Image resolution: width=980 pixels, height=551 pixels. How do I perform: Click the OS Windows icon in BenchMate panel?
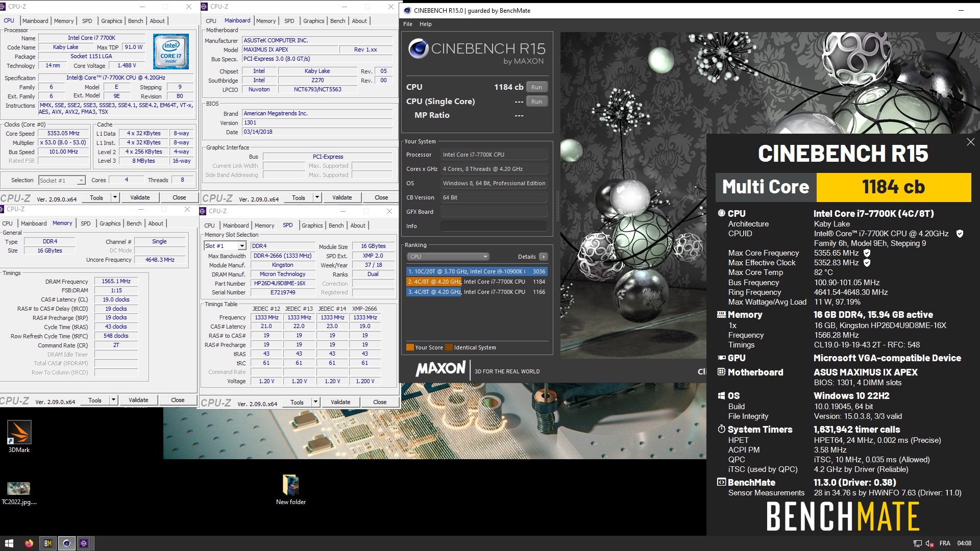coord(721,396)
